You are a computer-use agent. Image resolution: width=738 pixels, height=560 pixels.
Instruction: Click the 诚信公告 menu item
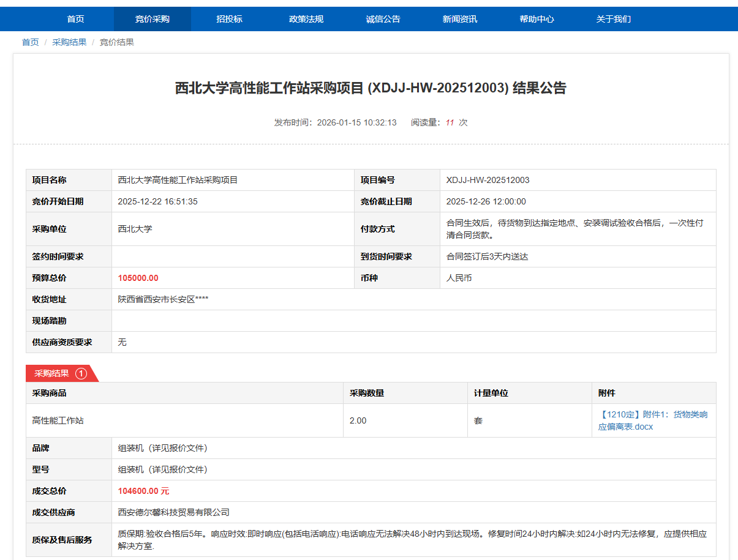(x=383, y=19)
